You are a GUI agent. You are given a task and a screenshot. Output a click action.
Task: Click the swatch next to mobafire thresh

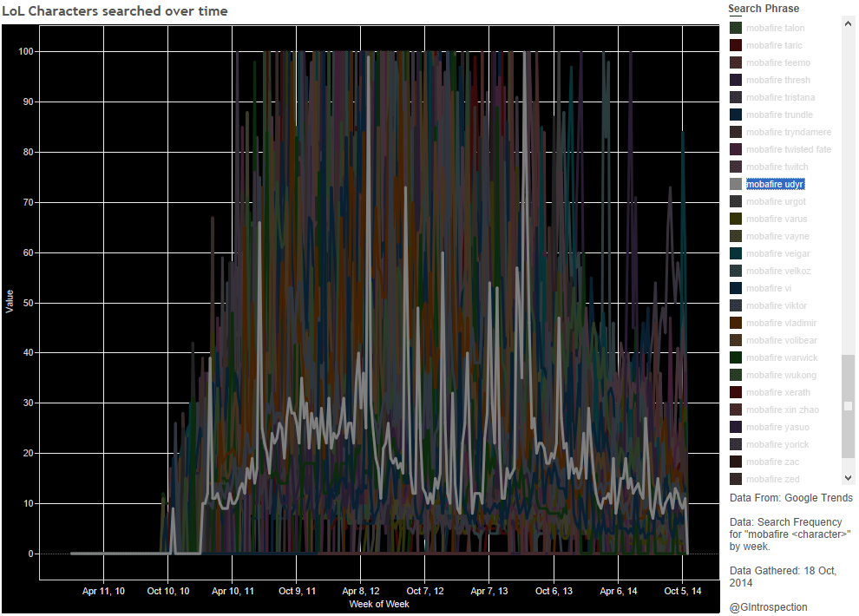pos(736,81)
